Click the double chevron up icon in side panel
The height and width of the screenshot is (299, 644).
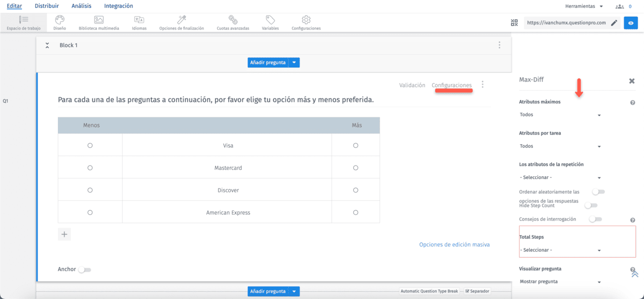click(x=635, y=274)
